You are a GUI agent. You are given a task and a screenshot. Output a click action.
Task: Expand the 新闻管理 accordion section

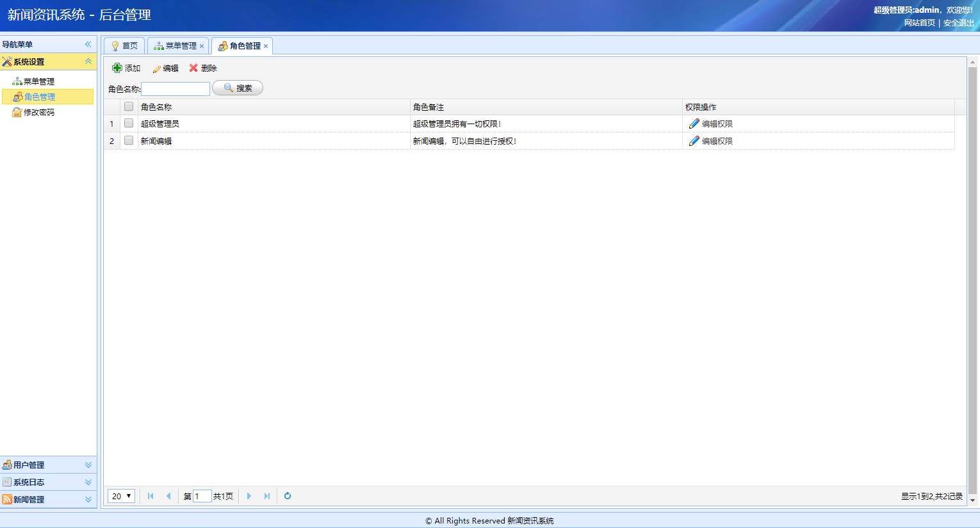point(88,499)
